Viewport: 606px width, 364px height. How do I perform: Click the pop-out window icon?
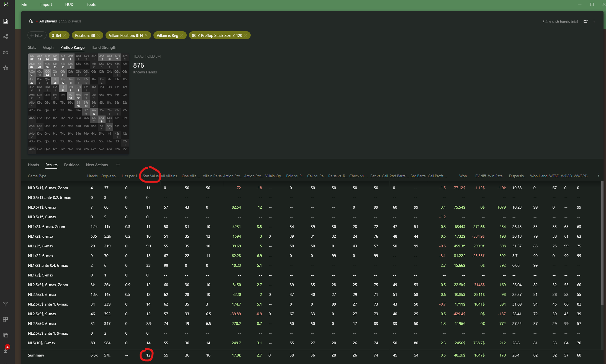(586, 21)
